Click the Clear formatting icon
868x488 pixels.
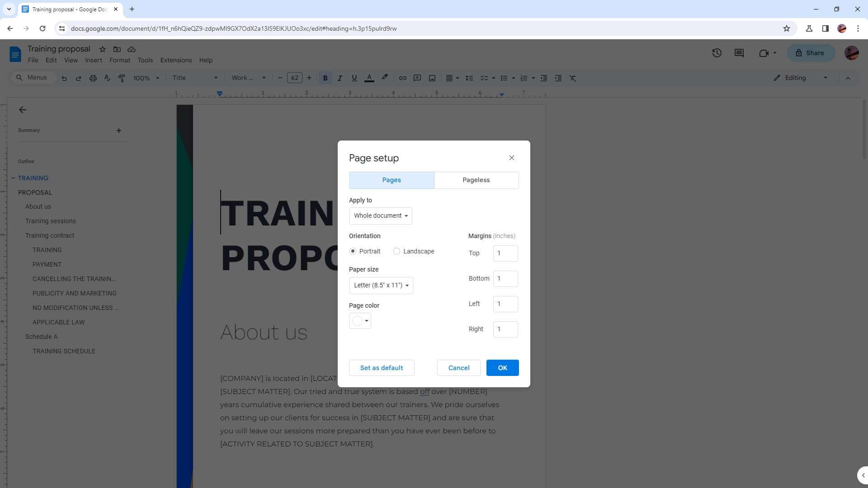(x=573, y=78)
